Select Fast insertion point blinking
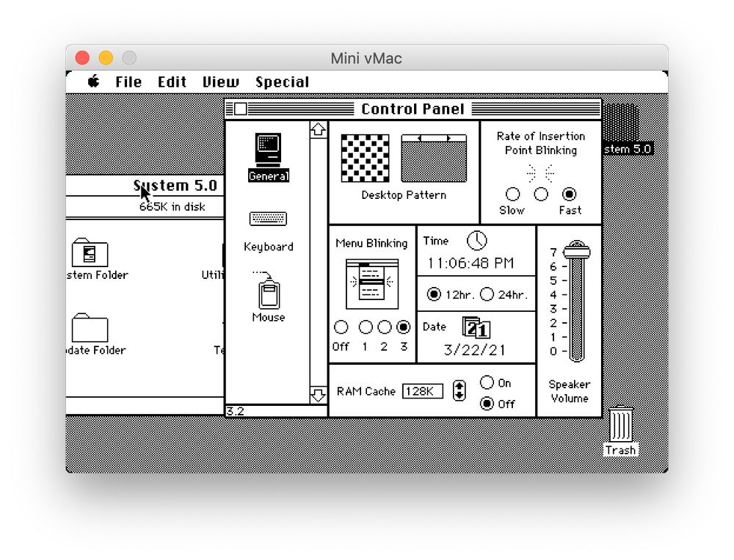Viewport: 734px width, 560px height. point(570,194)
